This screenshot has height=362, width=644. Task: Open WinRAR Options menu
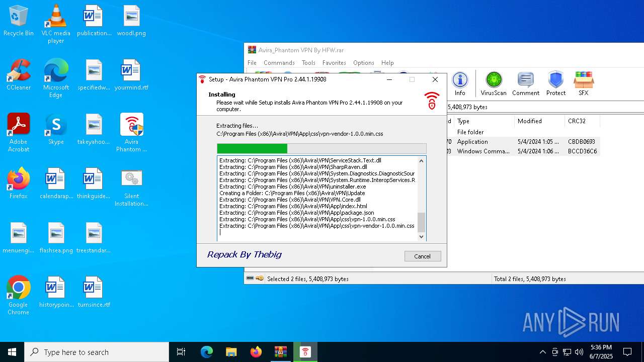363,63
